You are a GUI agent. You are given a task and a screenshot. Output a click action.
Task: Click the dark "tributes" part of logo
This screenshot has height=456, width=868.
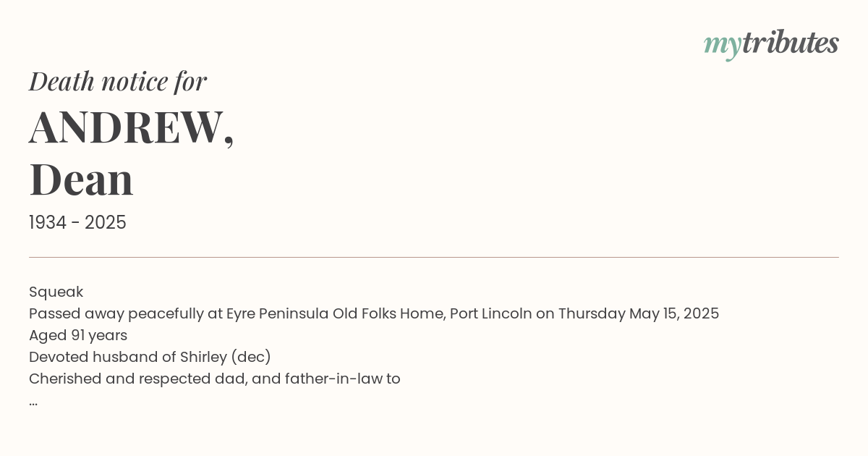point(791,43)
